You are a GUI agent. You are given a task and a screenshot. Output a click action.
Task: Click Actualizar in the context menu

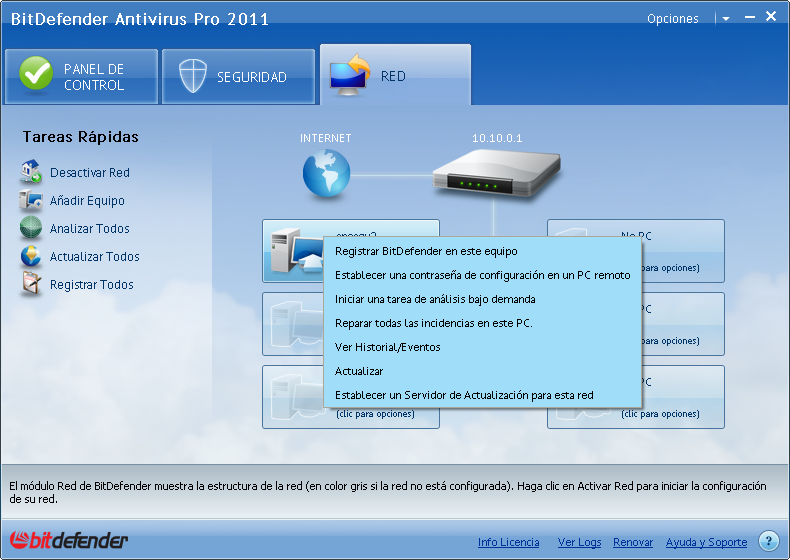click(x=359, y=371)
